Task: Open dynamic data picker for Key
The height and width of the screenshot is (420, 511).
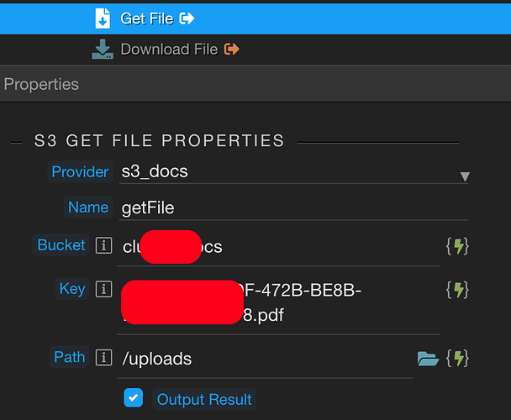Action: pyautogui.click(x=457, y=290)
